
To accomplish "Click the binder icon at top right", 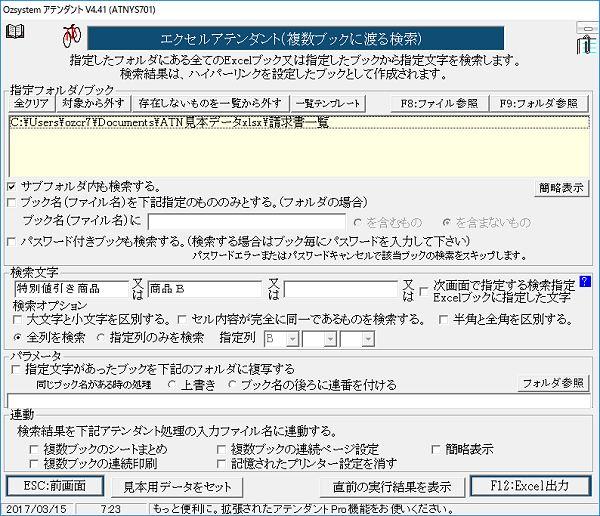I will (x=586, y=44).
